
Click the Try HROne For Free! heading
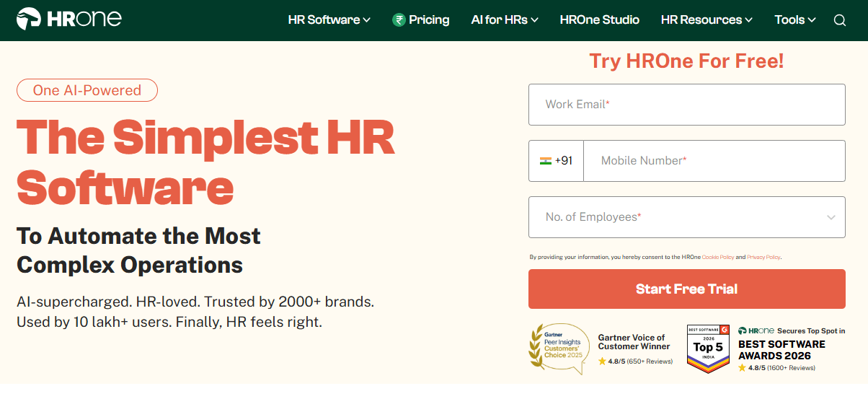click(686, 61)
